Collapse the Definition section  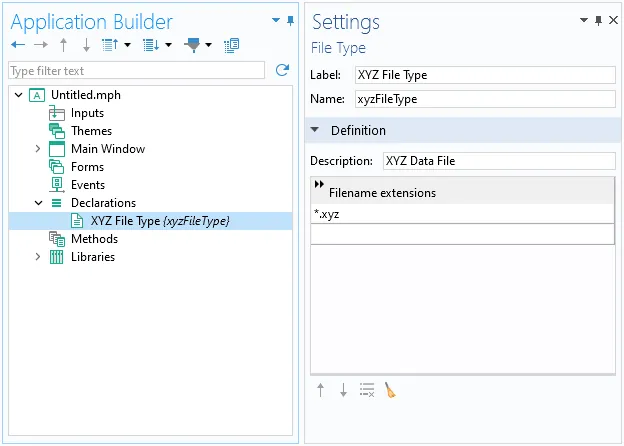coord(315,130)
